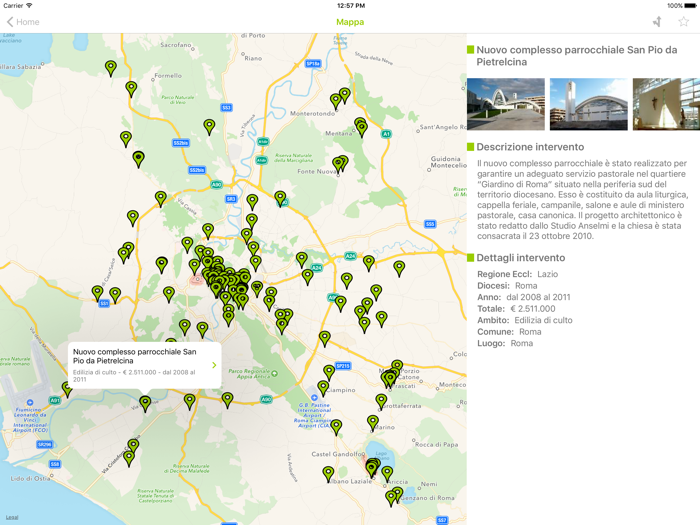Select the pin near Fonte Nuova
This screenshot has height=525, width=700.
(x=339, y=163)
